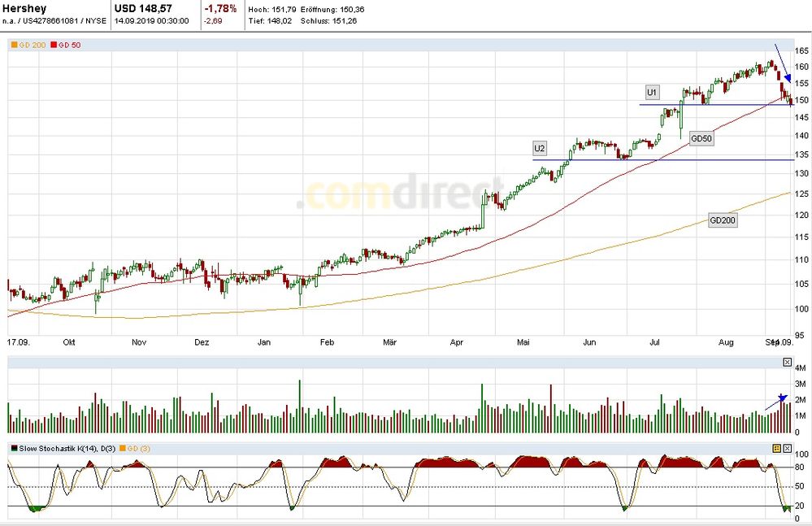
Task: Click the Aug label on time axis
Action: click(x=726, y=342)
